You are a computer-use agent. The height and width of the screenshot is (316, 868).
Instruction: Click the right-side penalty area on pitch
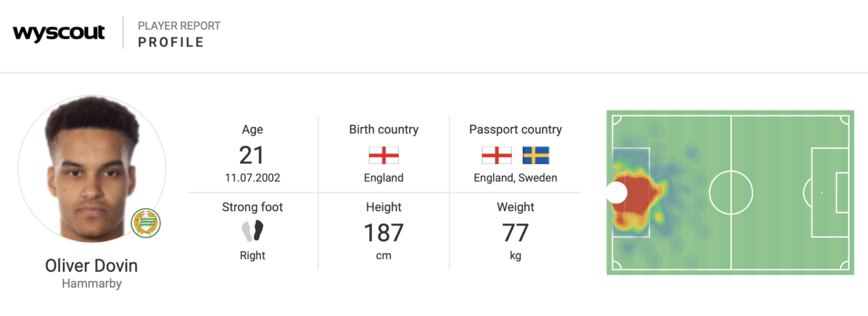pyautogui.click(x=830, y=193)
